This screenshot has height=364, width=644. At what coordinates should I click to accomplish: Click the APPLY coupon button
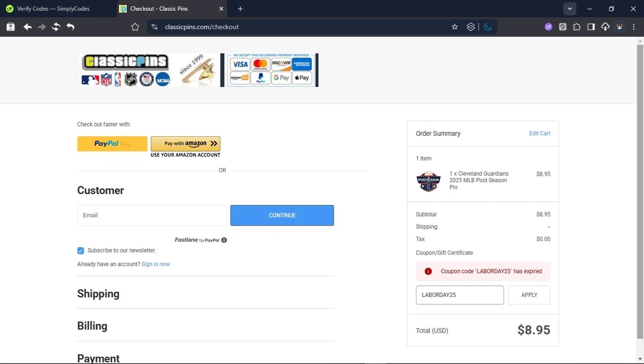click(529, 295)
